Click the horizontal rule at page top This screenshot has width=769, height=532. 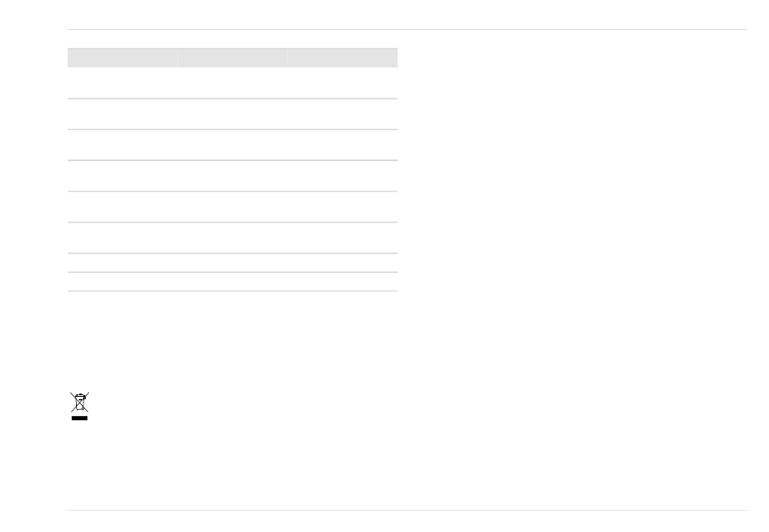[x=407, y=29]
